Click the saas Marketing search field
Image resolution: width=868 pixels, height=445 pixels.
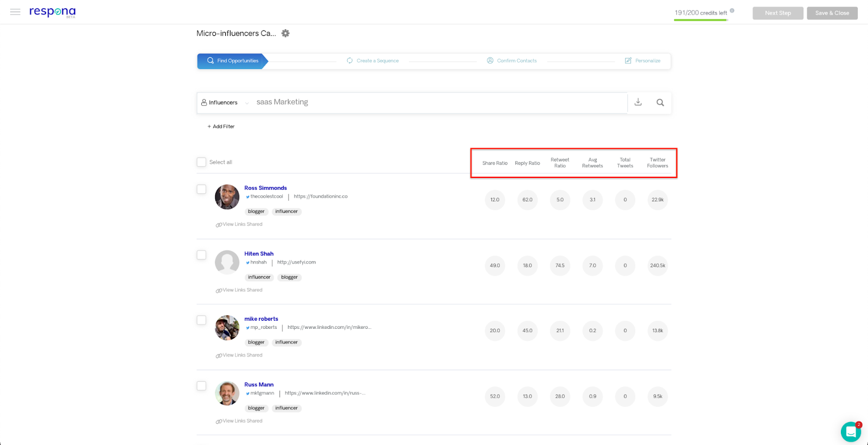point(439,102)
